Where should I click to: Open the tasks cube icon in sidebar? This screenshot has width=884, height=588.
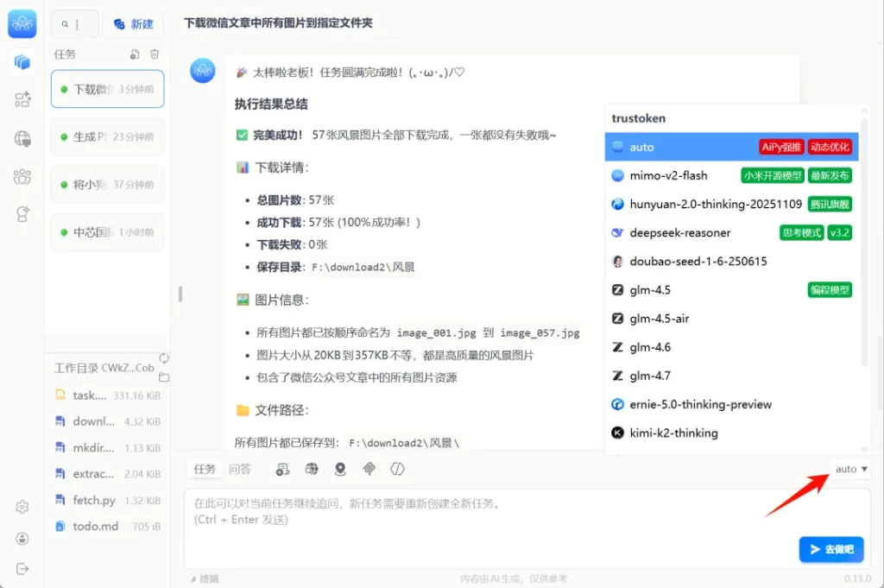(22, 62)
